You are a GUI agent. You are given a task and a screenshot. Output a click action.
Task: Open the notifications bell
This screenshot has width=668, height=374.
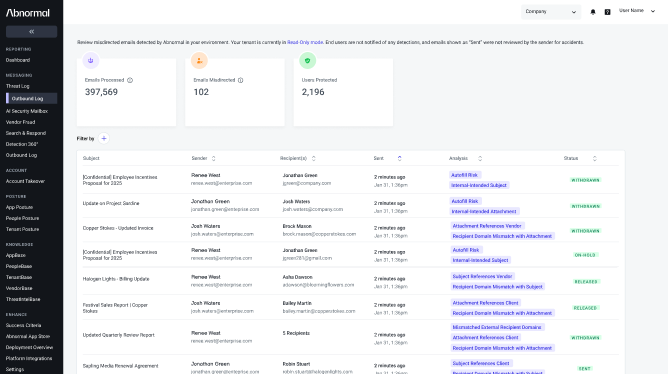point(593,12)
